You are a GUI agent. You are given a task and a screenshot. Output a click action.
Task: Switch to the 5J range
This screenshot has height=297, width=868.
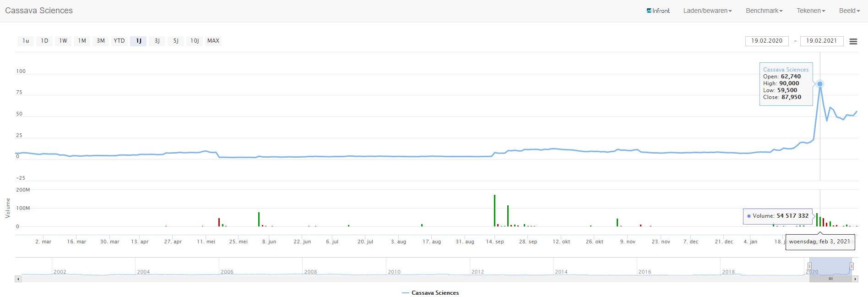pos(176,41)
